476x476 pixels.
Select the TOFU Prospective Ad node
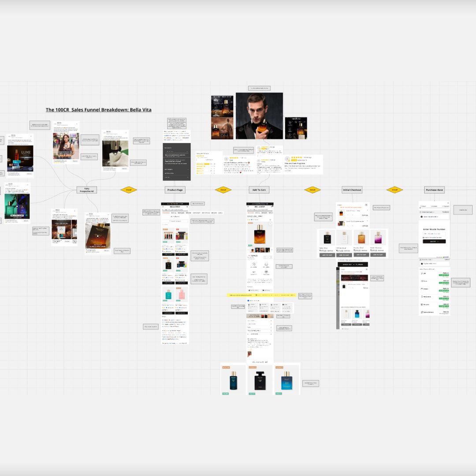tap(86, 190)
